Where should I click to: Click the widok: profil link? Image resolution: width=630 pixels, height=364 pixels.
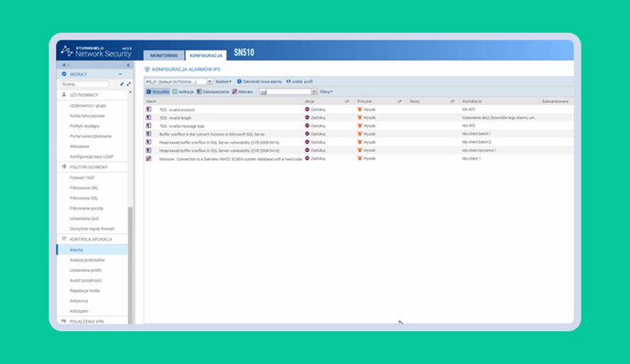pos(299,81)
